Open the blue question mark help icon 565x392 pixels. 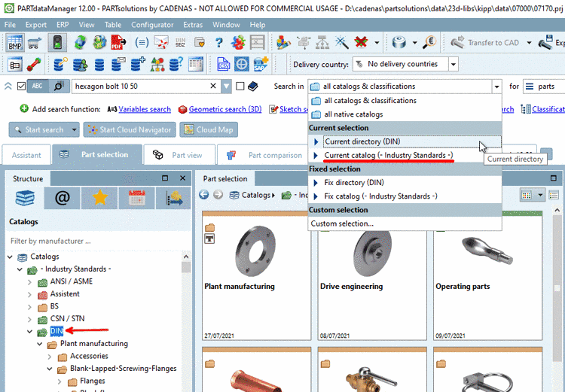218,42
